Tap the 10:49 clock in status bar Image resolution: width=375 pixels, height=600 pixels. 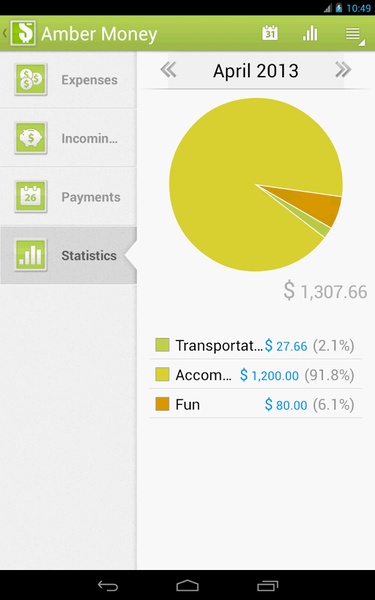click(359, 8)
